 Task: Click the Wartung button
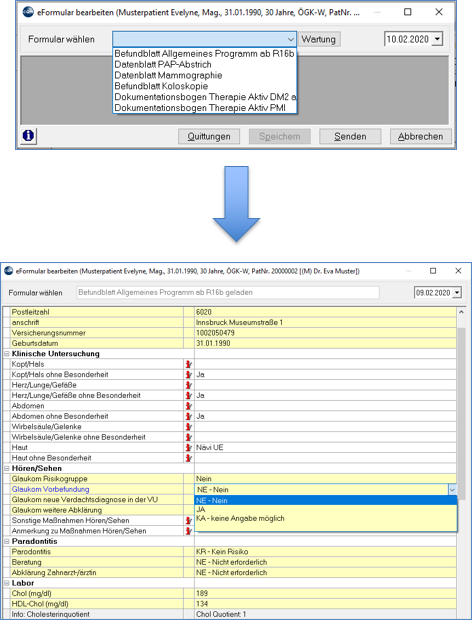point(319,39)
